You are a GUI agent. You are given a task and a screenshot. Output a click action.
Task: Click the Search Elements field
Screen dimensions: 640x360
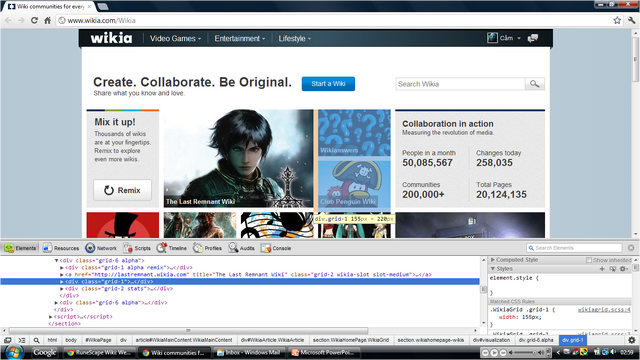click(x=574, y=248)
